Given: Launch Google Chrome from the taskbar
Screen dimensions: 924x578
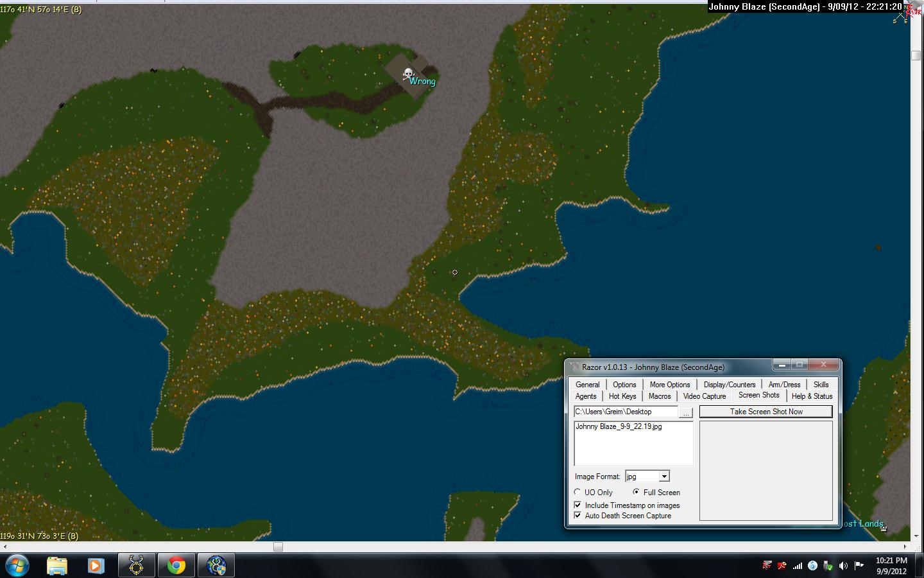Looking at the screenshot, I should [x=176, y=565].
